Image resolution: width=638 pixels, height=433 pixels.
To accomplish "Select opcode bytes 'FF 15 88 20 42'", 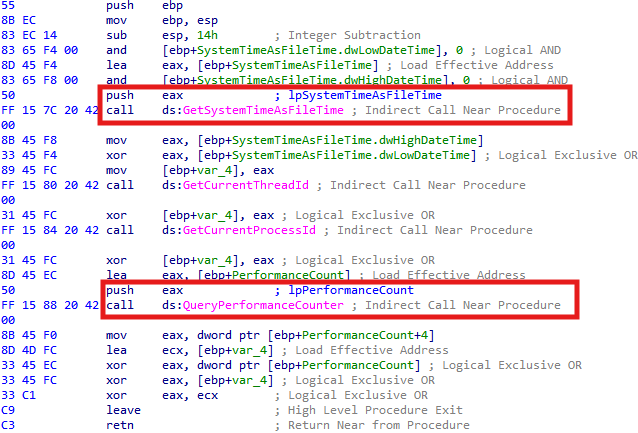I will click(50, 305).
